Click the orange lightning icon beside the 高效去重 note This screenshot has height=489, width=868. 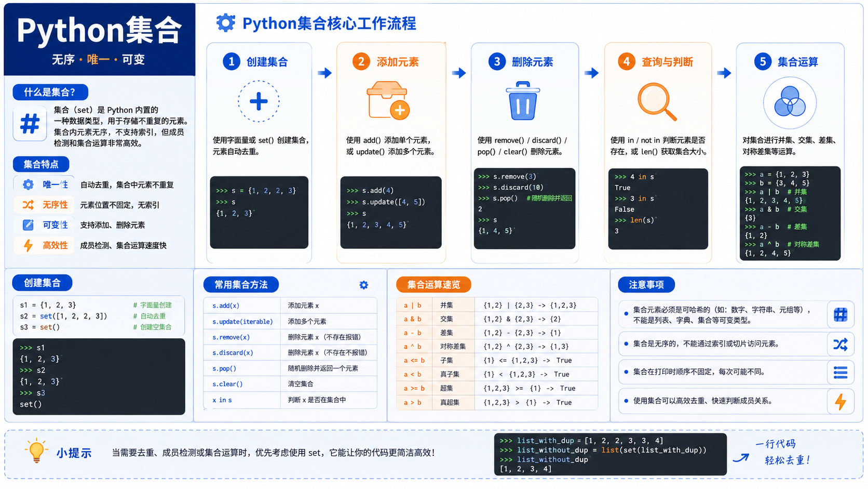click(x=840, y=401)
